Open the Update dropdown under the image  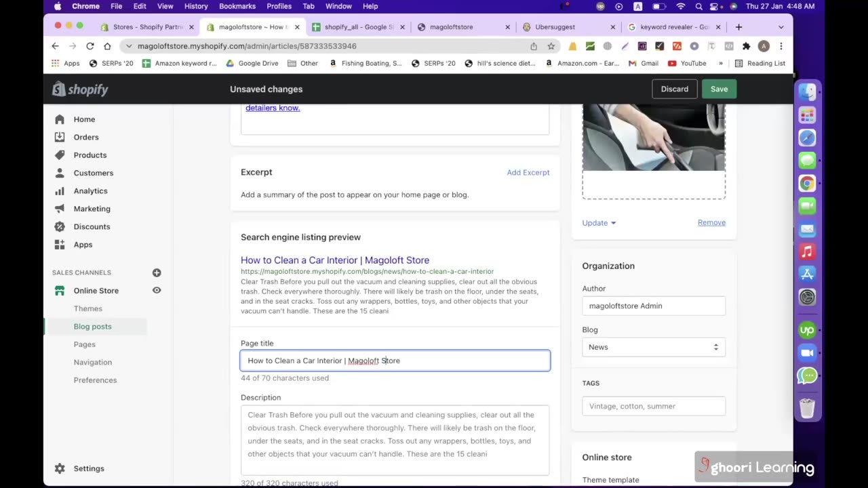coord(599,223)
